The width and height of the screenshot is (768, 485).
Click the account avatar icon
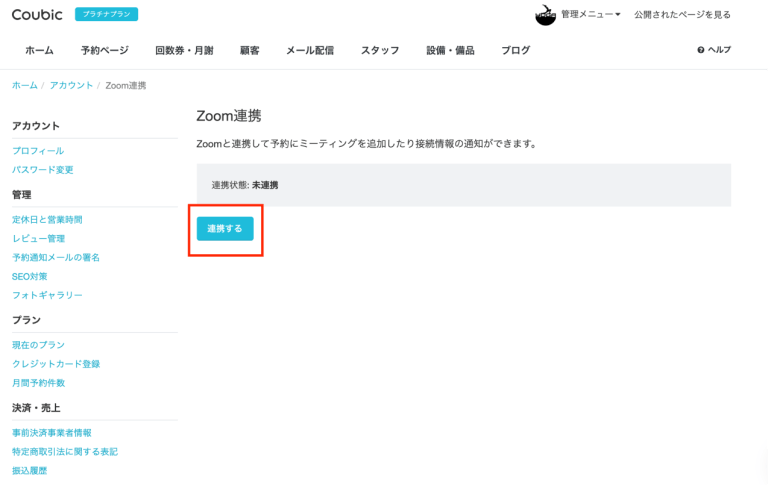pyautogui.click(x=545, y=15)
